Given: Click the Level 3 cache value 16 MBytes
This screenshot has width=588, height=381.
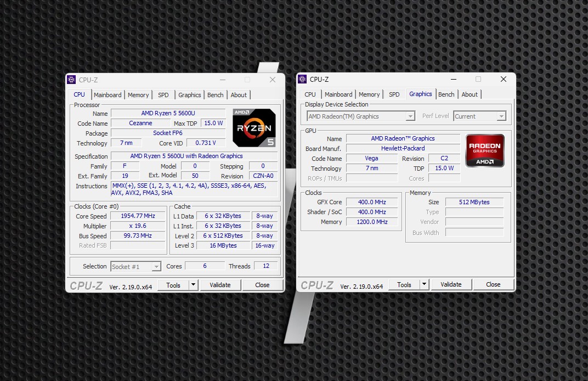Looking at the screenshot, I should point(223,245).
